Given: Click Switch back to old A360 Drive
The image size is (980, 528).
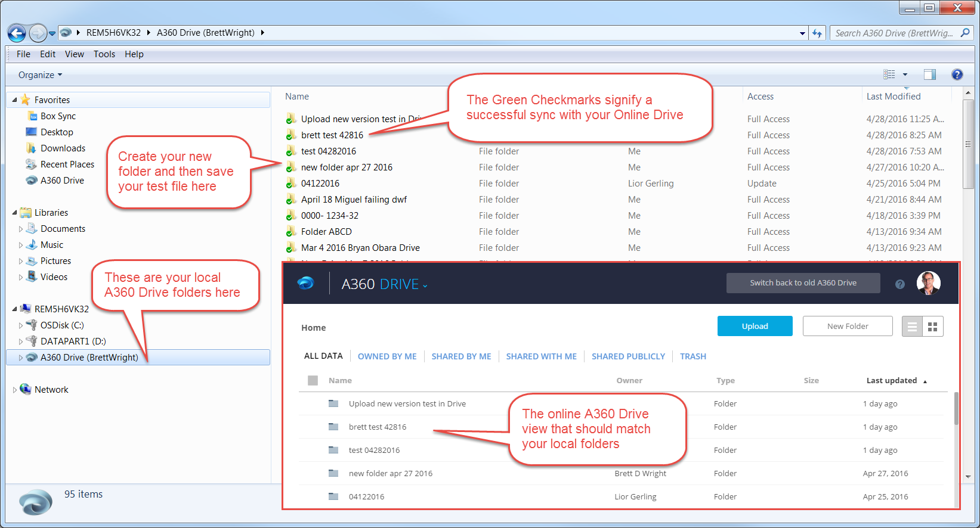Looking at the screenshot, I should [803, 283].
